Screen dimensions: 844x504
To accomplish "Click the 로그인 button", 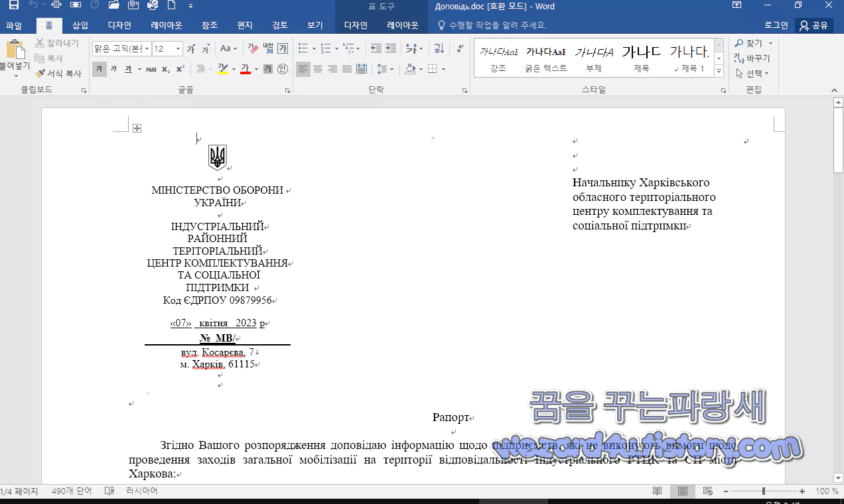I will point(776,25).
